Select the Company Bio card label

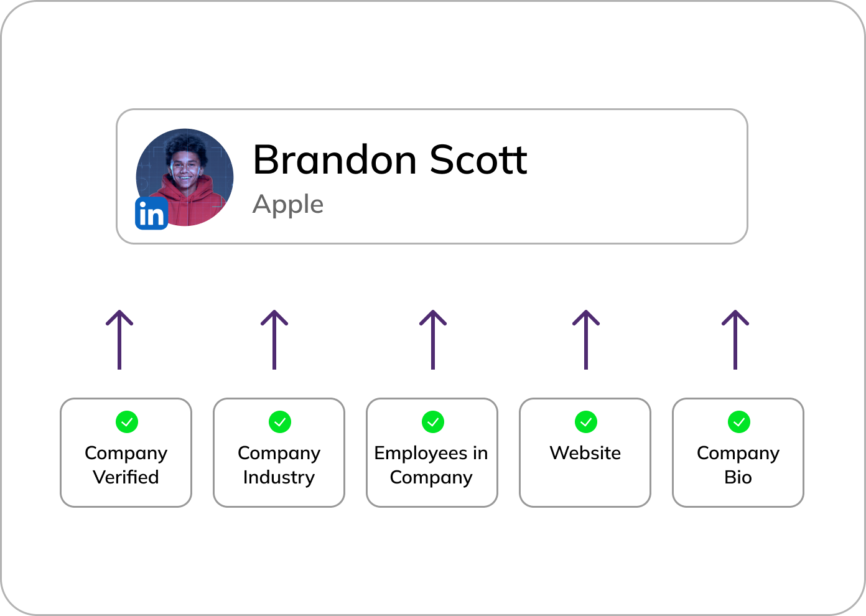click(738, 465)
